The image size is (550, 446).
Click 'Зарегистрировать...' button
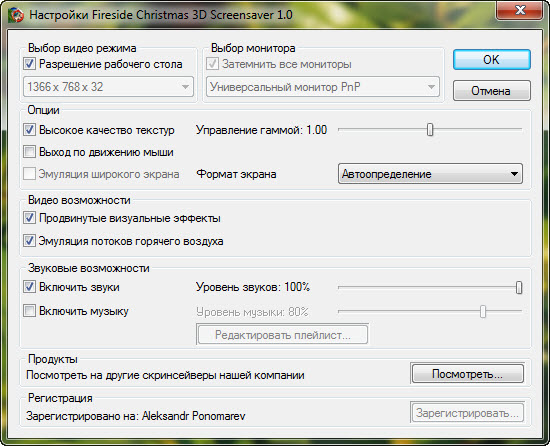tap(468, 413)
